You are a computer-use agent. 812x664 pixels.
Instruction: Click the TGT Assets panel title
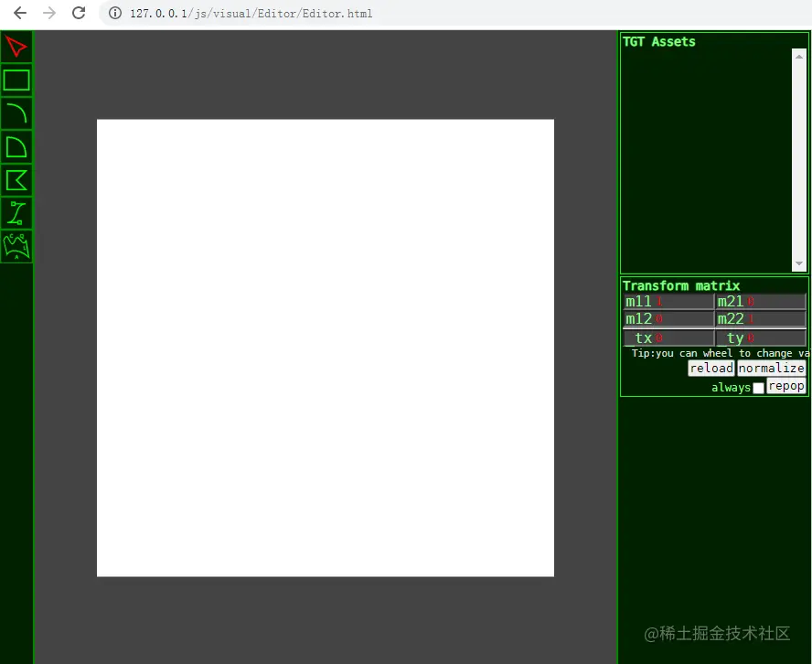click(x=658, y=42)
